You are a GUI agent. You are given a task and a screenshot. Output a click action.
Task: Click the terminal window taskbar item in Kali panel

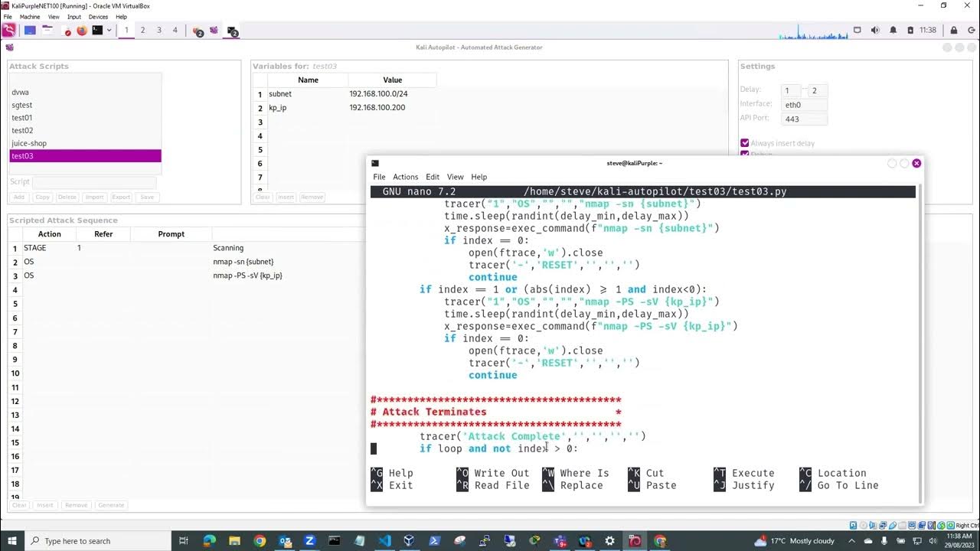pyautogui.click(x=232, y=31)
